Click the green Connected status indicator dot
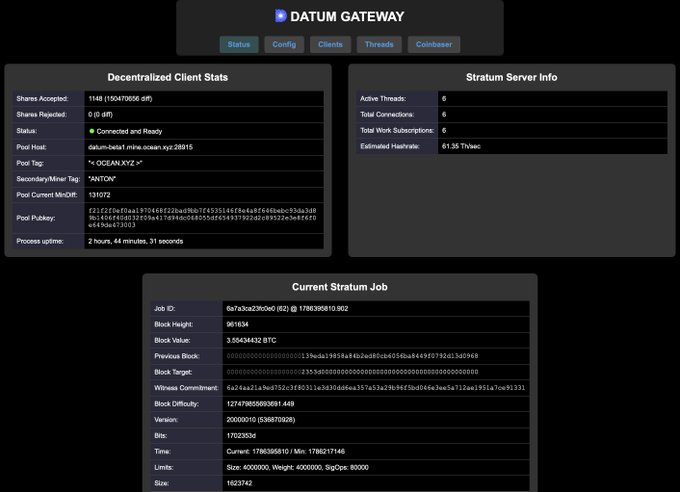The height and width of the screenshot is (492, 680). (x=92, y=131)
